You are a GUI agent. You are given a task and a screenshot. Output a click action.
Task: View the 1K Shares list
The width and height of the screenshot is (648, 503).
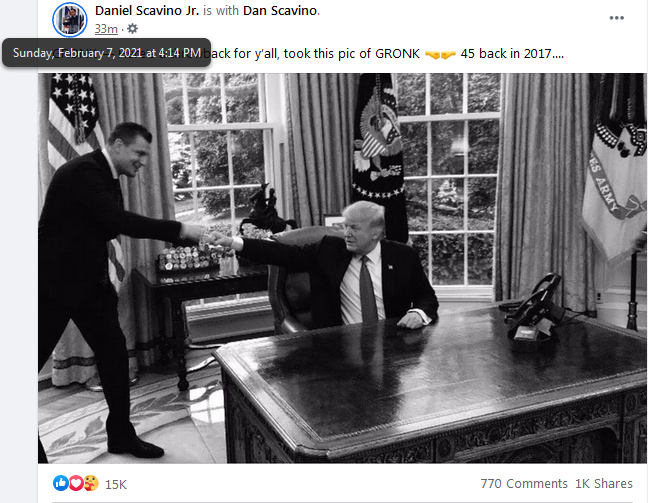[x=604, y=484]
